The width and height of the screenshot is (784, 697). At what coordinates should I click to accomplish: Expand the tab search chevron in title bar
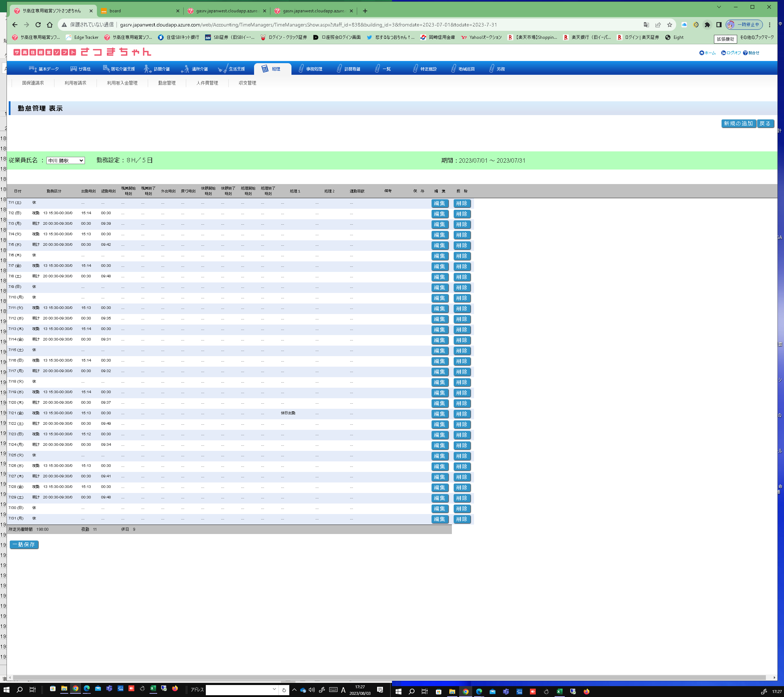click(x=719, y=7)
